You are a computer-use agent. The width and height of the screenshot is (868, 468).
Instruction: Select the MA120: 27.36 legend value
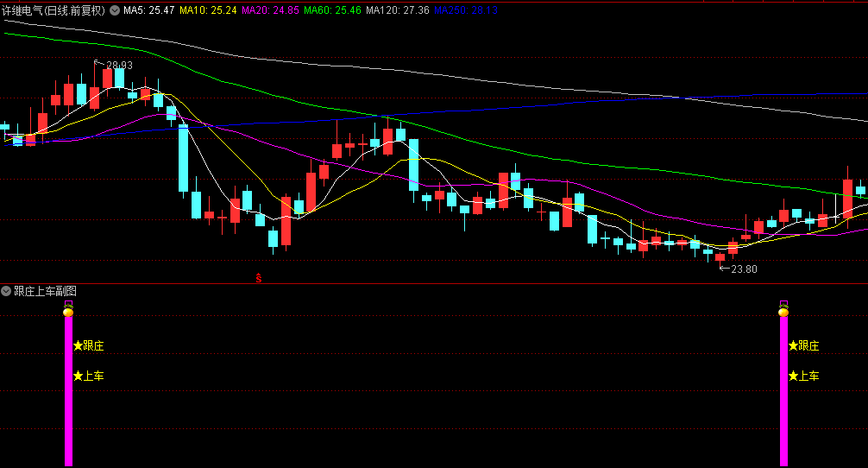click(x=398, y=10)
